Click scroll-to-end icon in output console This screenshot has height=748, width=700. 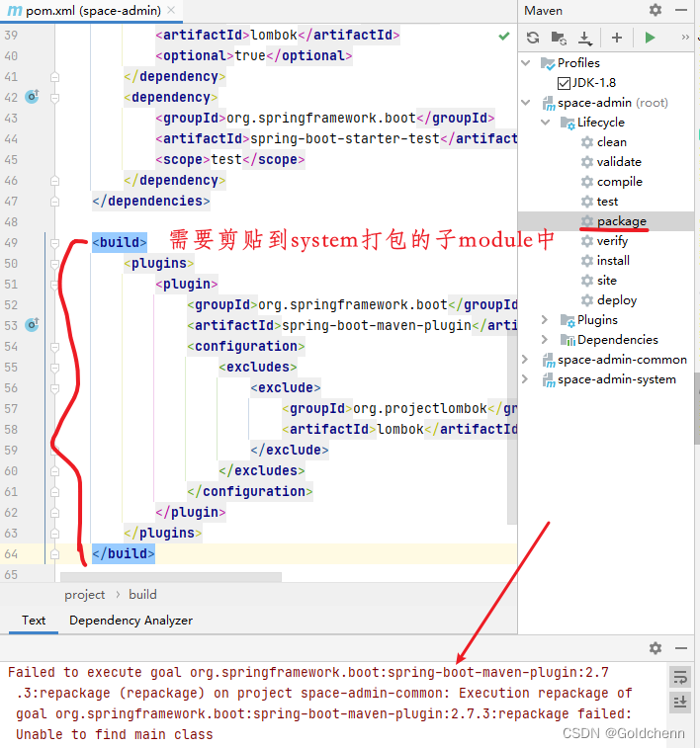pyautogui.click(x=680, y=703)
